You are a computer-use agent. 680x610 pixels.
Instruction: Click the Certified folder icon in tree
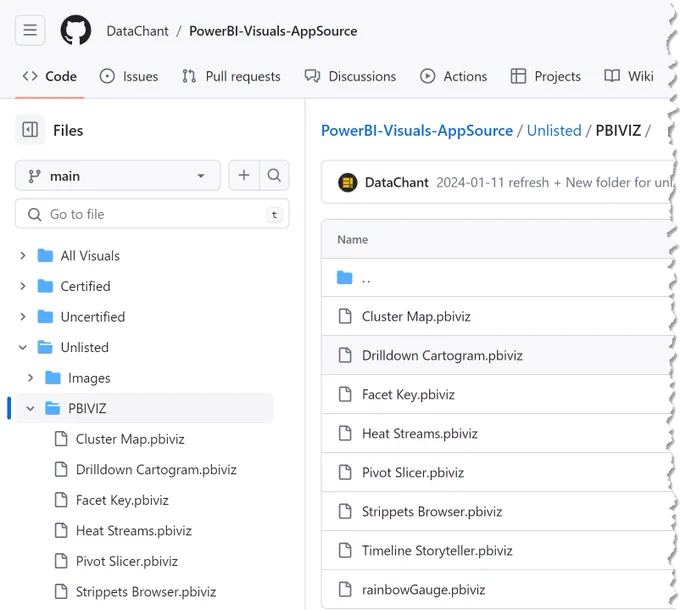tap(45, 286)
